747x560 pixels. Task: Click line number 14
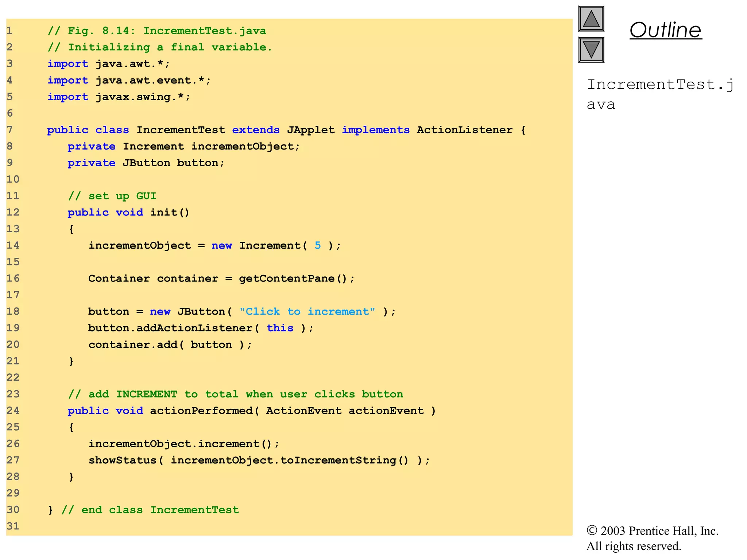pyautogui.click(x=13, y=245)
